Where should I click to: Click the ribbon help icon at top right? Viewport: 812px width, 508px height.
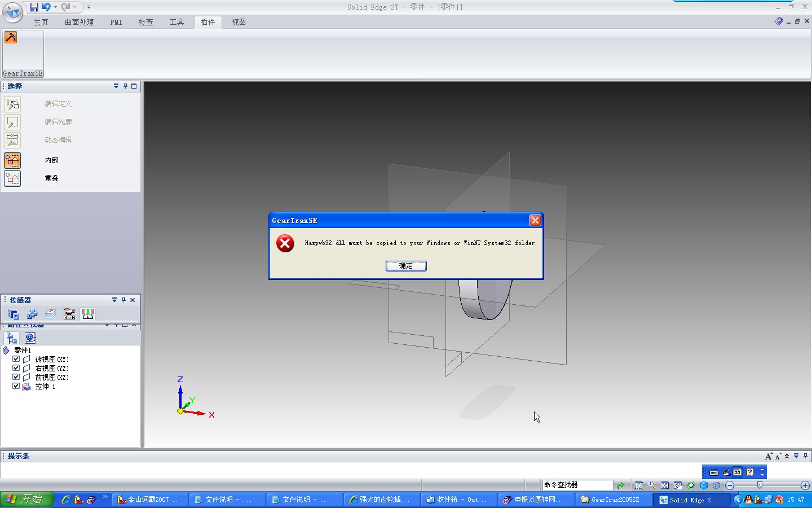pos(779,21)
